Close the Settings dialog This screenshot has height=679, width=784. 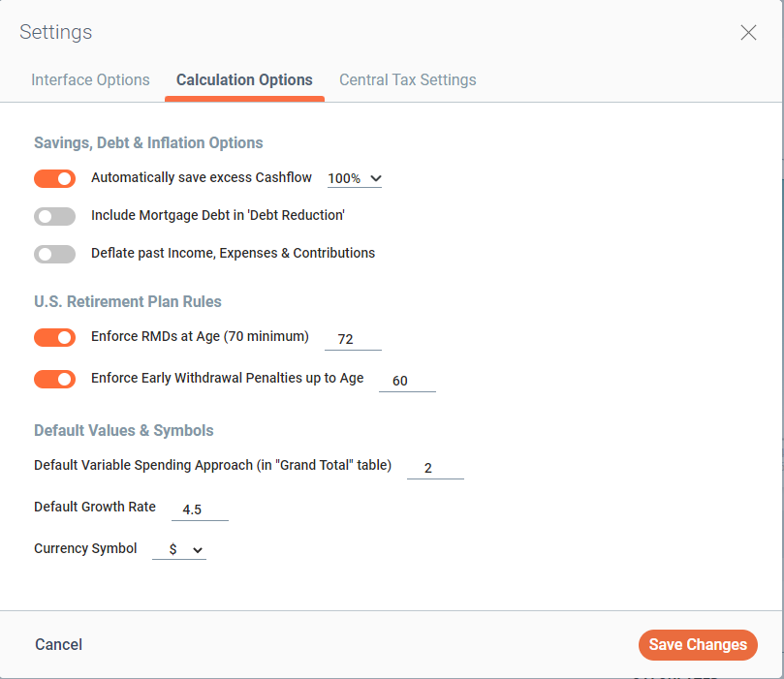[748, 32]
